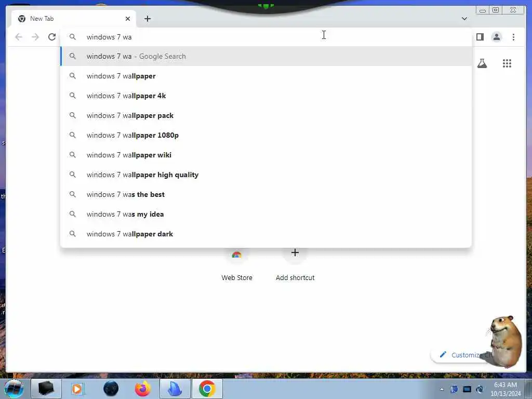This screenshot has height=399, width=532.
Task: Pick 'windows 7 wallpaper dark' suggestion
Action: click(265, 234)
